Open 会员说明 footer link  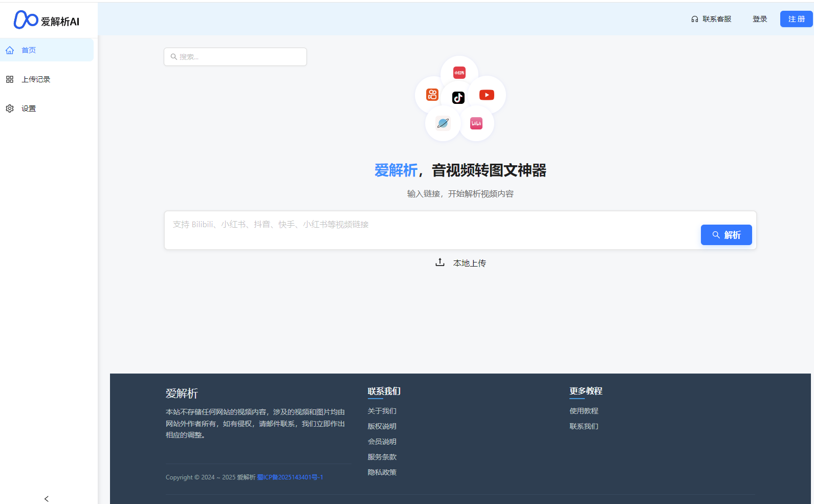(x=382, y=442)
